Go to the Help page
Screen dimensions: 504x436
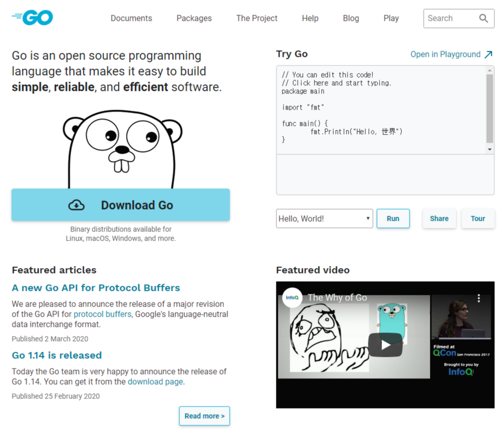point(310,18)
